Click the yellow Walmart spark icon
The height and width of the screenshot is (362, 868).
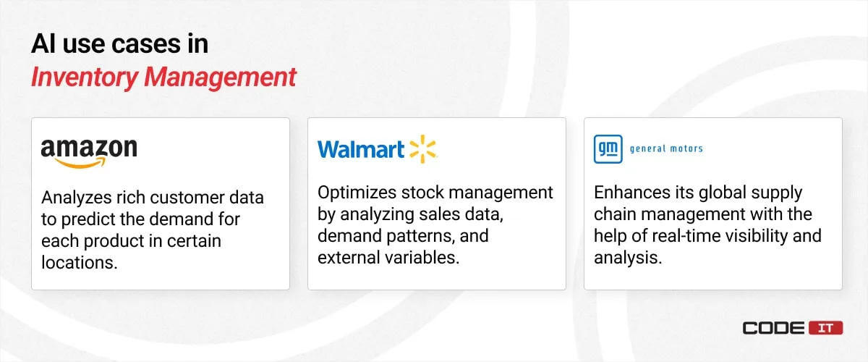pyautogui.click(x=423, y=149)
